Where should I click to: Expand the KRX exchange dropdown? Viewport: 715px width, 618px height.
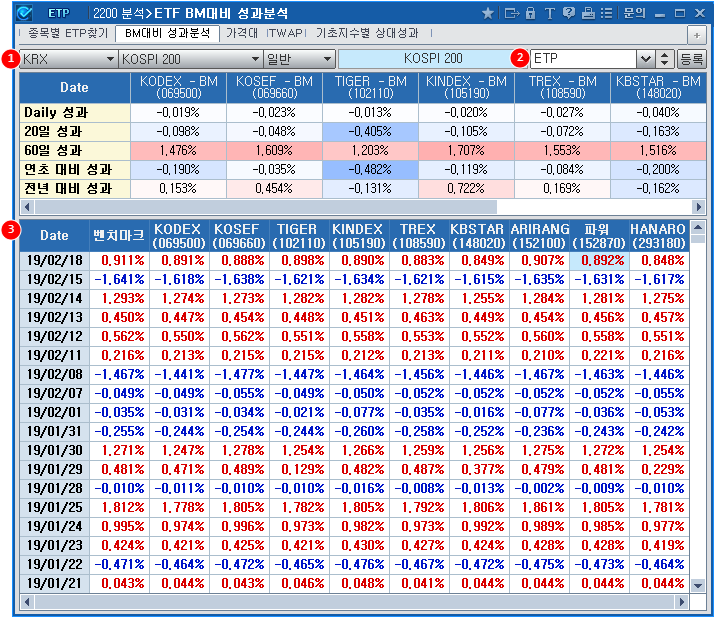(x=109, y=59)
